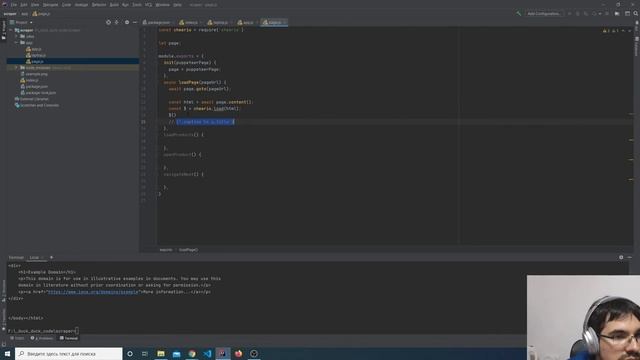This screenshot has height=360, width=640.
Task: Open the File menu
Action: pos(14,5)
